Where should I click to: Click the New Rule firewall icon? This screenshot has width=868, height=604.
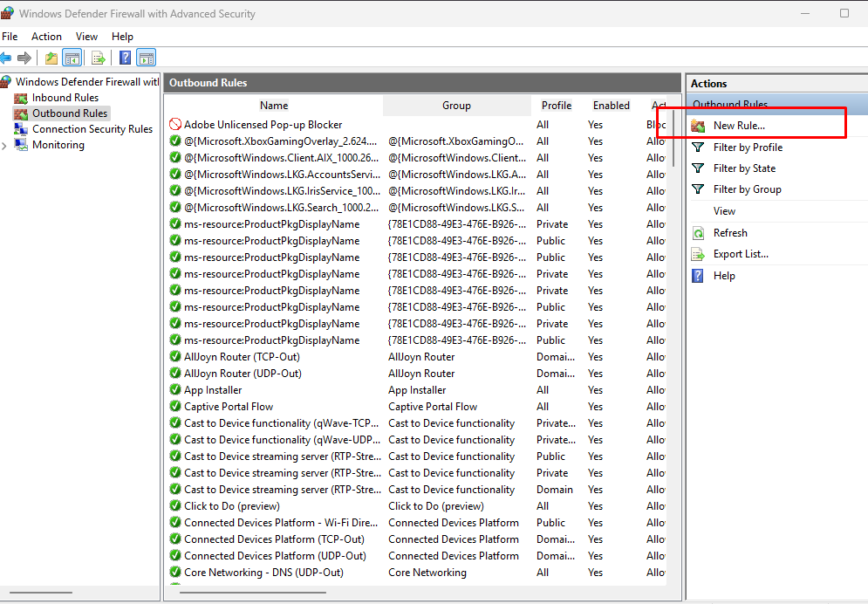pos(698,126)
